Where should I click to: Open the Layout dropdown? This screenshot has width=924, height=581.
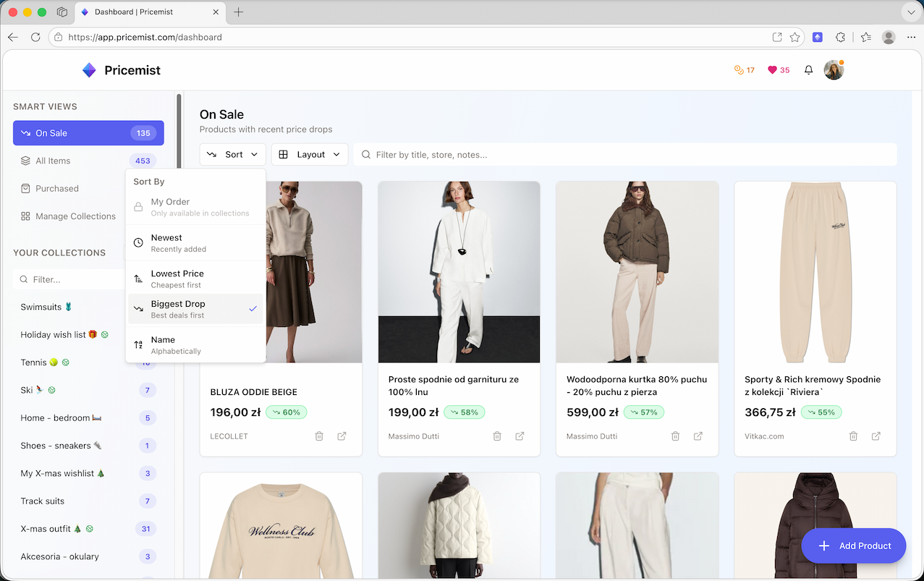click(310, 154)
